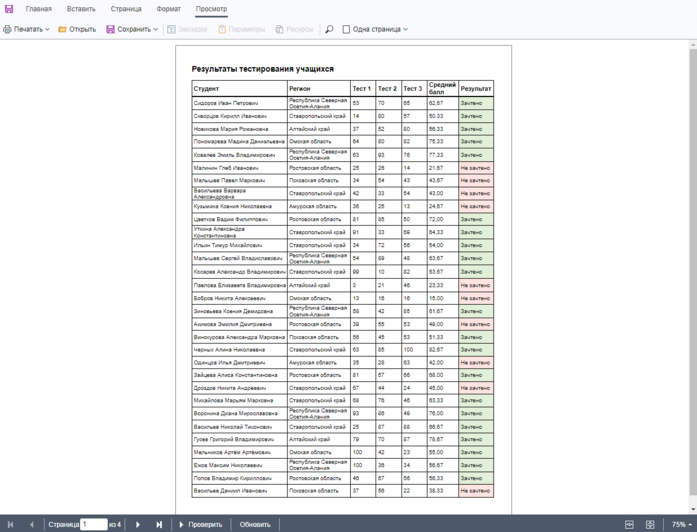The image size is (697, 532).
Task: Switch to the Главная tab
Action: coord(39,8)
